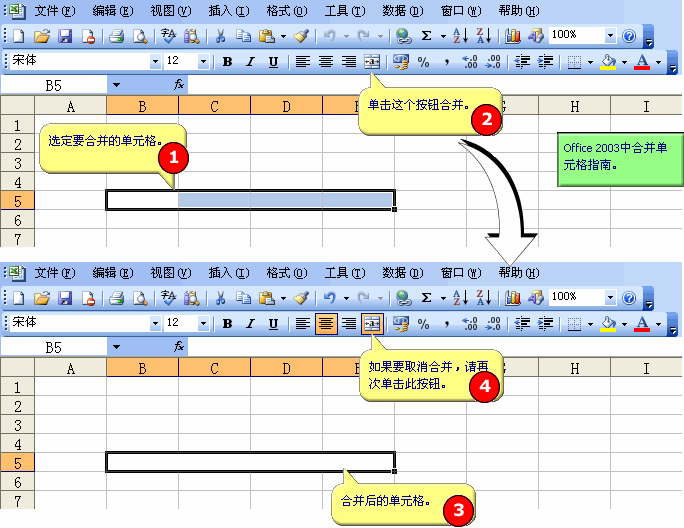Image resolution: width=684 pixels, height=528 pixels.
Task: Open the 格式 menu in upper menu bar
Action: [286, 11]
